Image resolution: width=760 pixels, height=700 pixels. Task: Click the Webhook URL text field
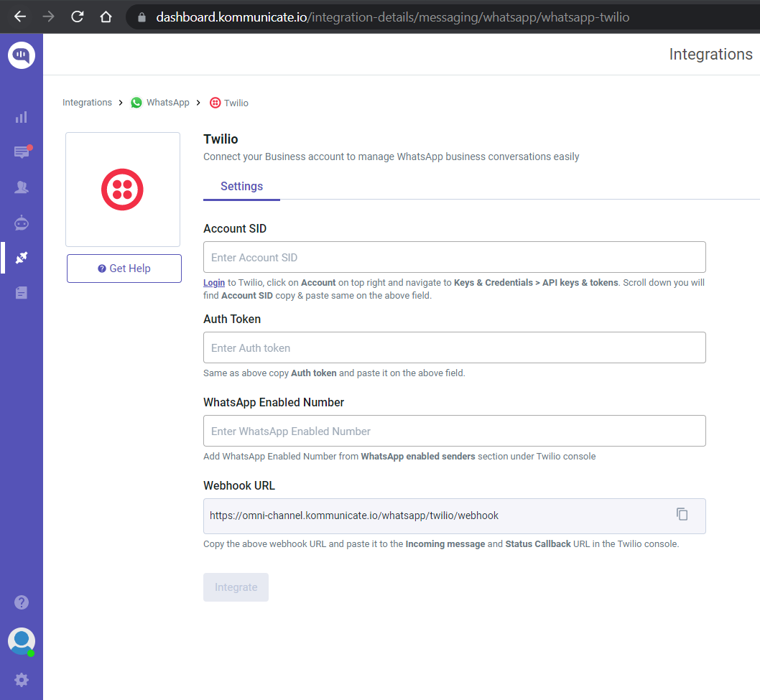coord(455,516)
